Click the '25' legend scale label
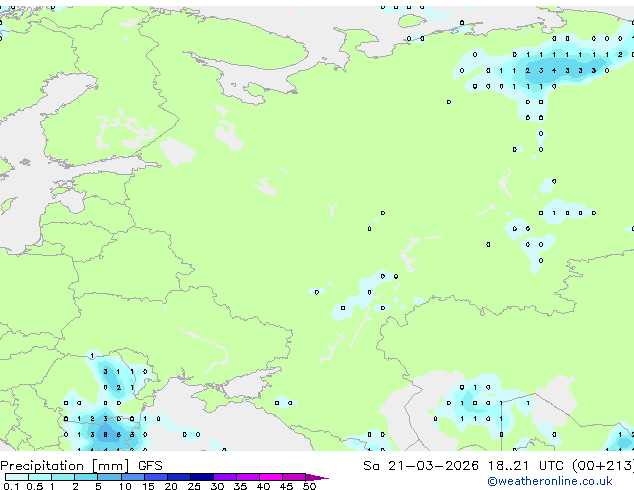 coord(194,486)
